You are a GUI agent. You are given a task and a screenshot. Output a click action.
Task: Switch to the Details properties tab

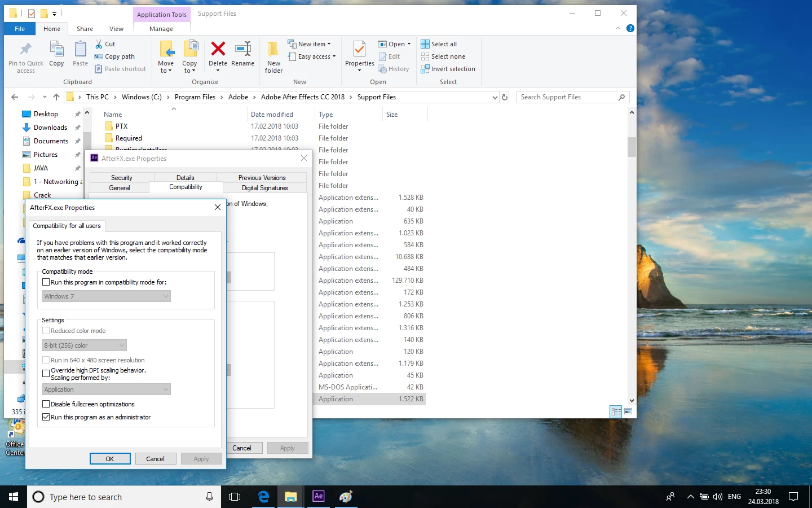pos(185,178)
